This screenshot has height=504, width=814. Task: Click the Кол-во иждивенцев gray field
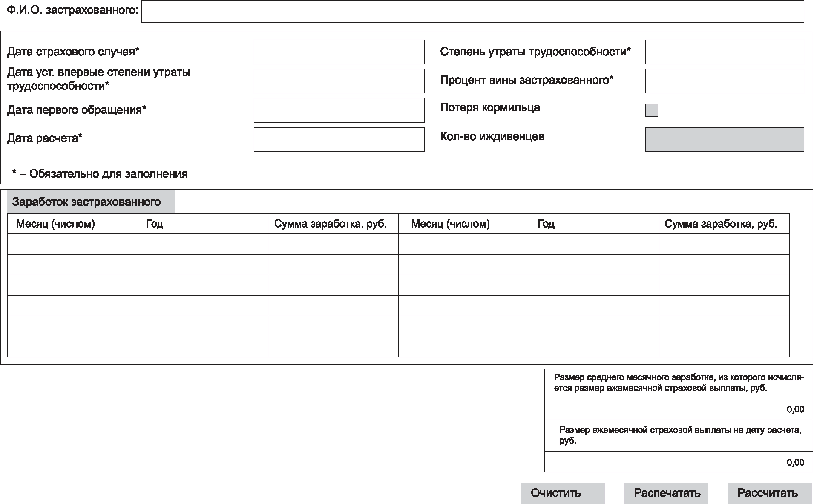725,139
